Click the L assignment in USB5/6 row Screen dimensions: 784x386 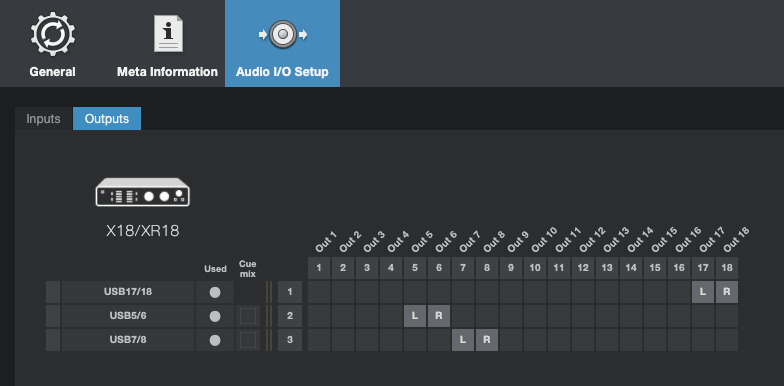[x=415, y=316]
